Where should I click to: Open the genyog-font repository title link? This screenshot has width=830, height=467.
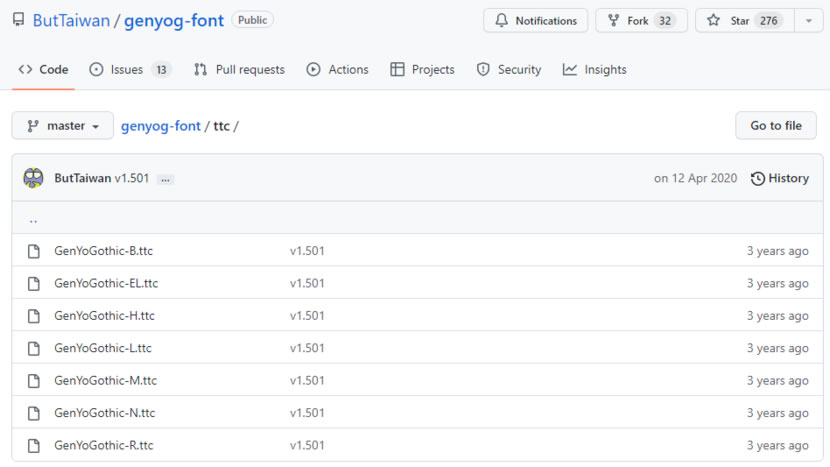pyautogui.click(x=174, y=21)
